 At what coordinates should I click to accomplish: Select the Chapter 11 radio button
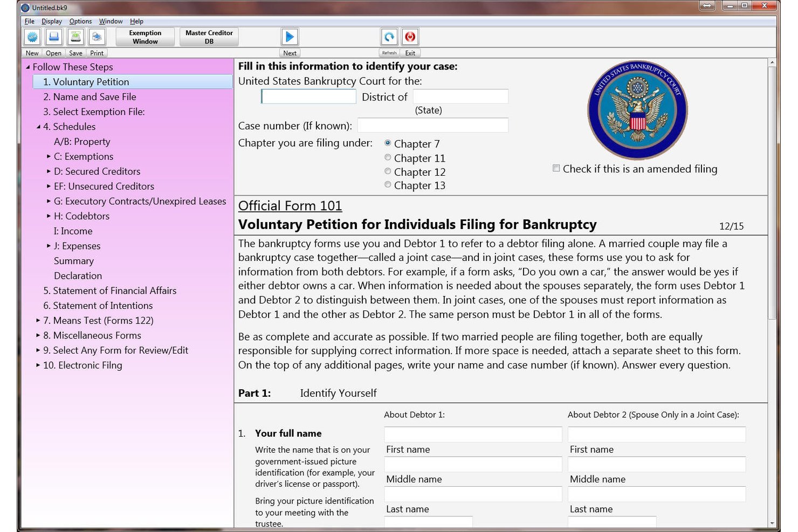click(388, 157)
